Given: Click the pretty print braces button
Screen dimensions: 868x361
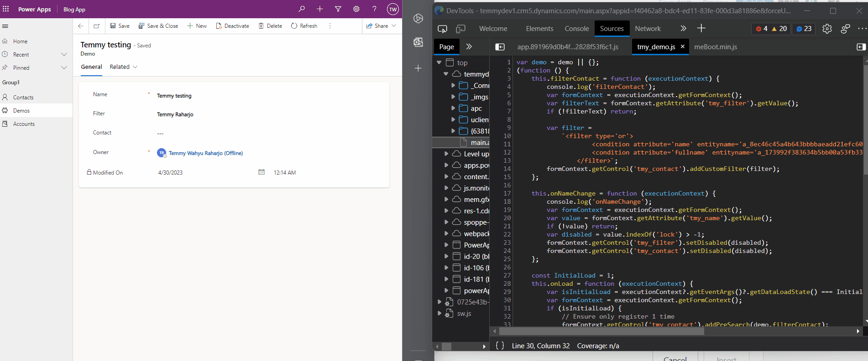Looking at the screenshot, I should (x=500, y=346).
